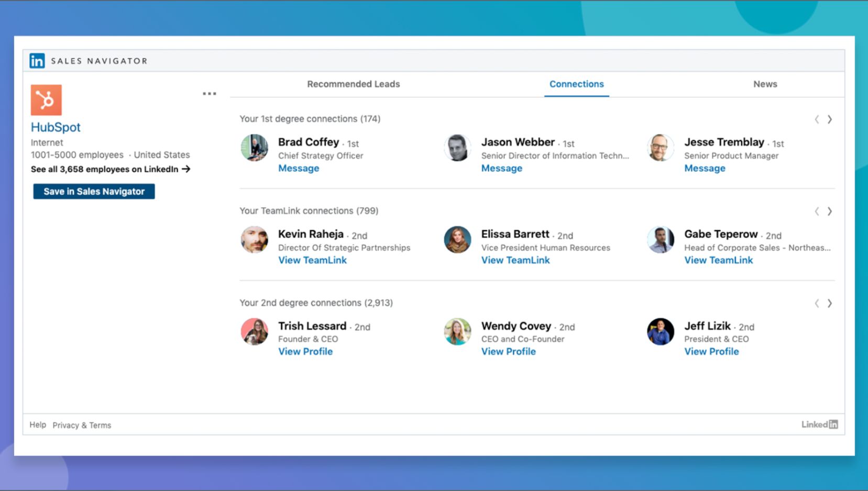Advance TeamLink connections carousel forward

click(x=830, y=211)
